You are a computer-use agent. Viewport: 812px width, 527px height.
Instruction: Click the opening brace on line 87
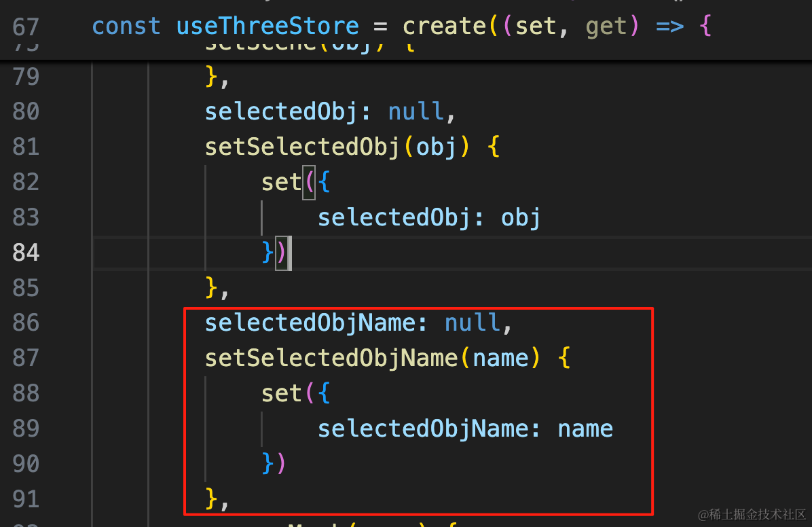tap(564, 358)
